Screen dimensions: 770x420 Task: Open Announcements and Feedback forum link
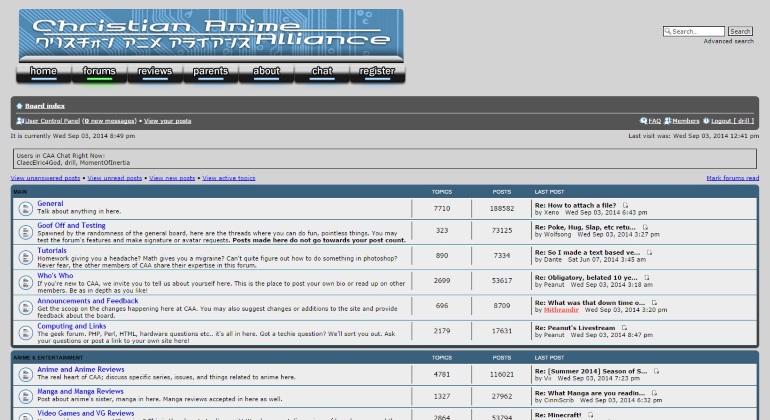point(87,301)
